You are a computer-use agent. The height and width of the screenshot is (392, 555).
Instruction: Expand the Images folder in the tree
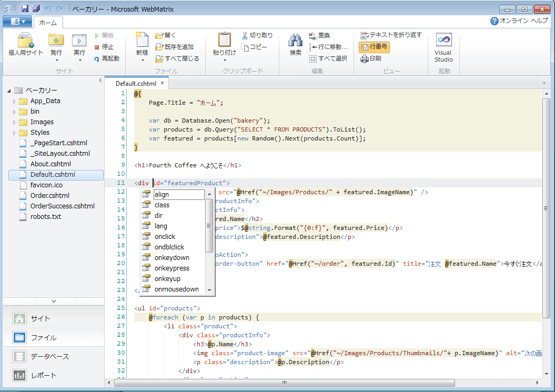point(14,122)
